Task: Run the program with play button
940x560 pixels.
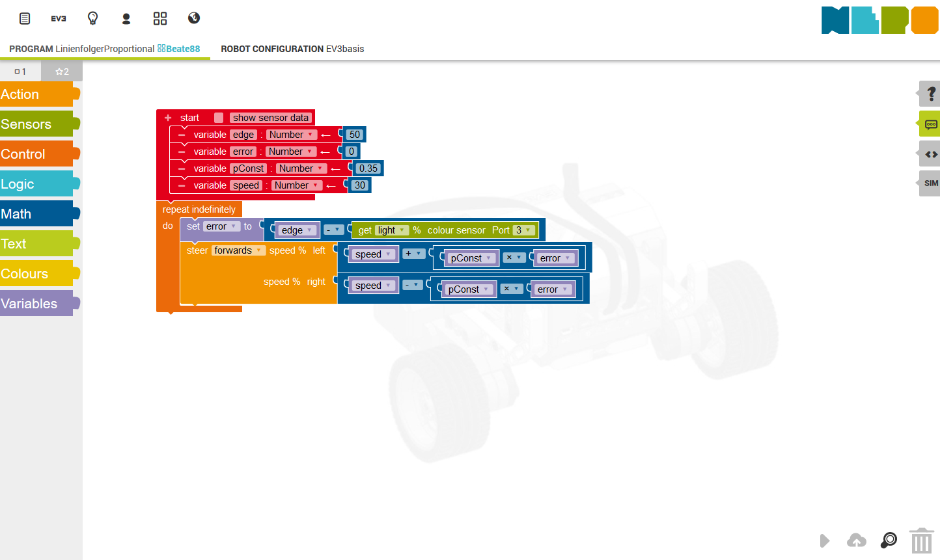Action: [825, 540]
